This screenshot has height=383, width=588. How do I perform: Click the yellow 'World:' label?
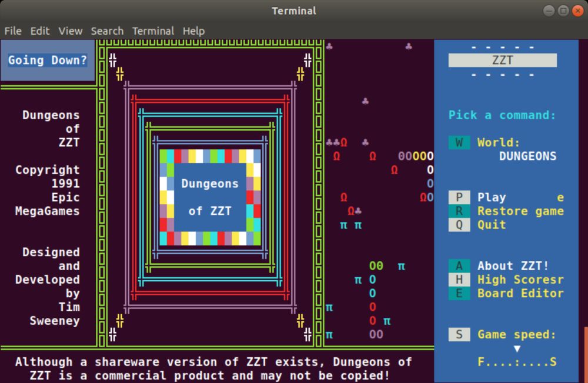coord(499,142)
